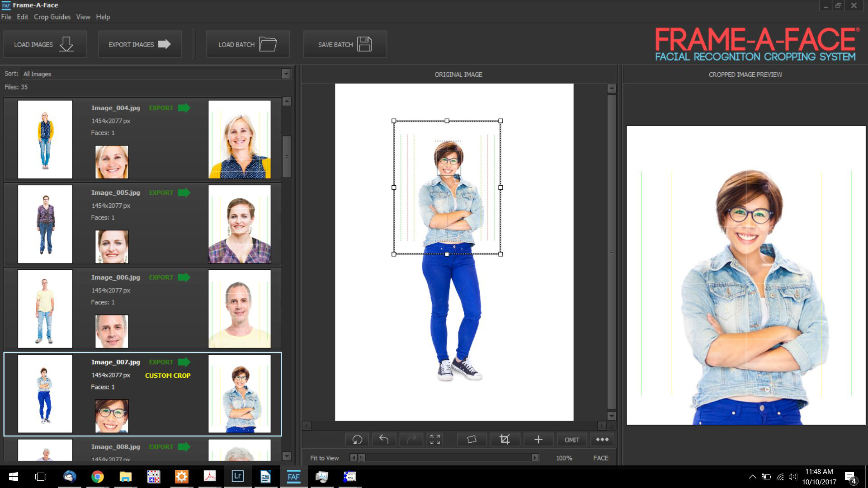The width and height of the screenshot is (868, 488).
Task: Click the redo arrow icon
Action: [411, 439]
